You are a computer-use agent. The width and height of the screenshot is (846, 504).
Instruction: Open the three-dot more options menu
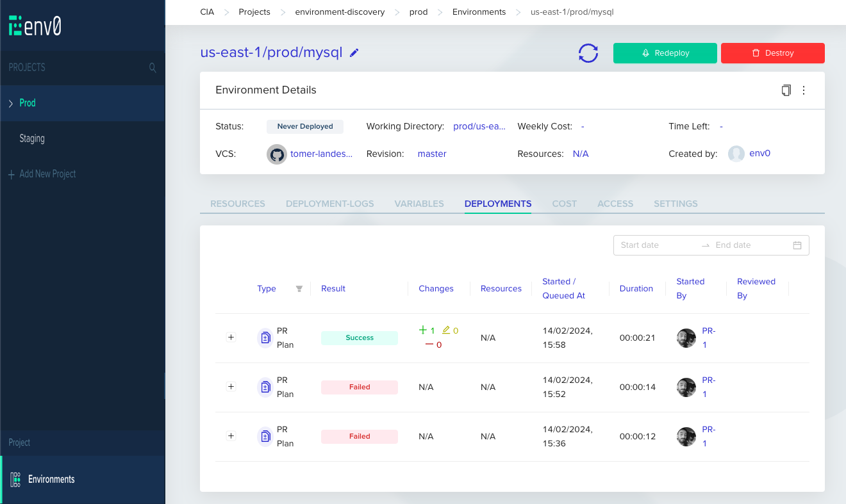[x=804, y=90]
